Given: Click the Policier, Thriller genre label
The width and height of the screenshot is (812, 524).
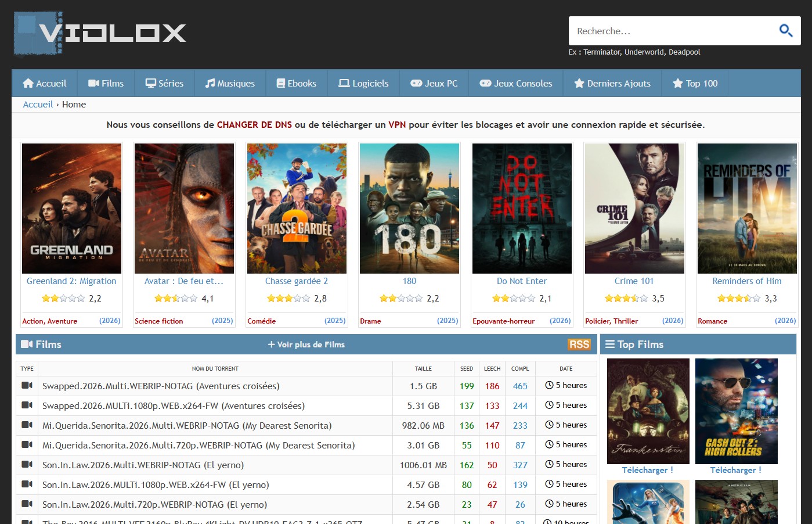Looking at the screenshot, I should (x=611, y=321).
